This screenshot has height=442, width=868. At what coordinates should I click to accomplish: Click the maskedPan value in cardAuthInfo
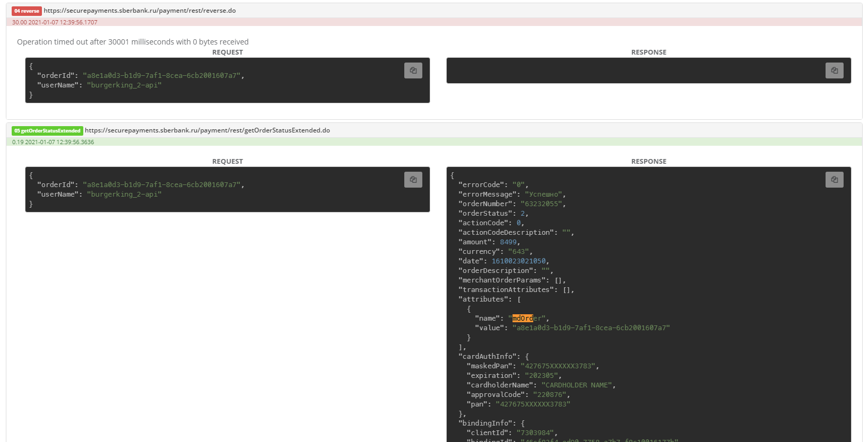559,366
